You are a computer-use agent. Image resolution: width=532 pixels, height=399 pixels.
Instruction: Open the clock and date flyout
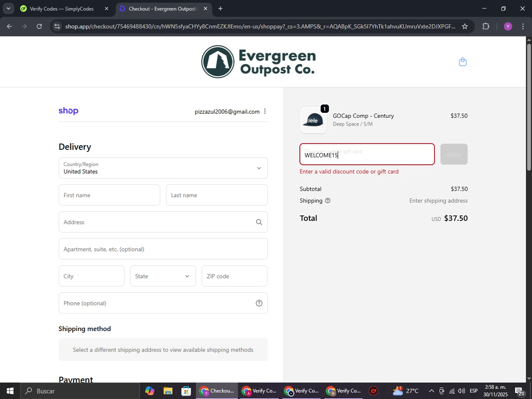click(x=495, y=391)
